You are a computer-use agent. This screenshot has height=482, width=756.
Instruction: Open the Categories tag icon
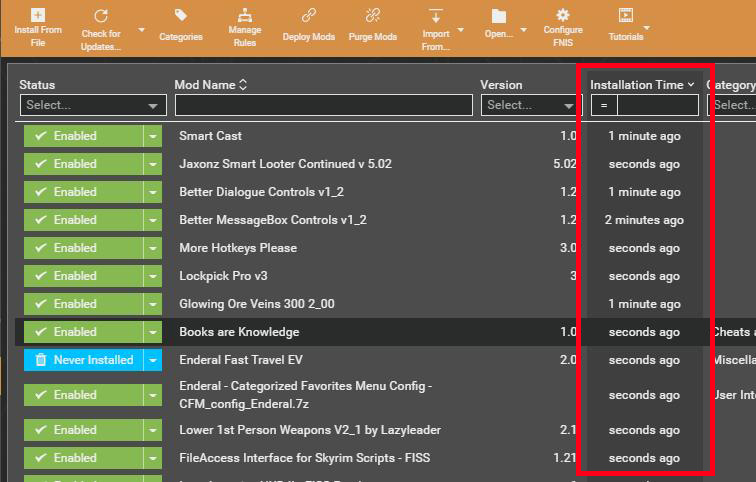[181, 15]
